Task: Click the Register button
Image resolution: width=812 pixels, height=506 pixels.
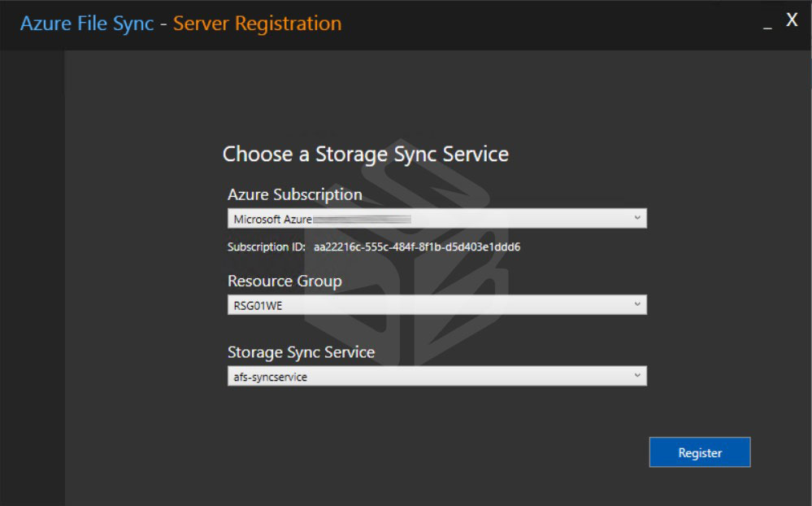Action: pyautogui.click(x=700, y=452)
